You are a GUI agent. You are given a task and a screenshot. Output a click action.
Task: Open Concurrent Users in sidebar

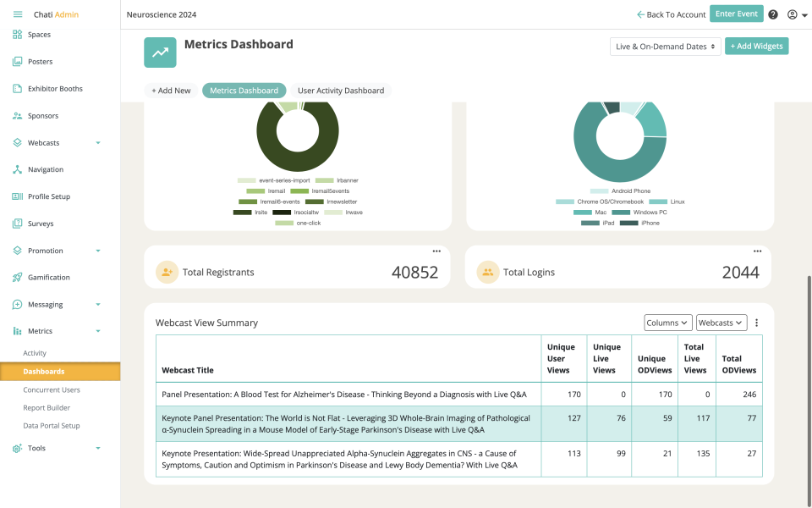click(52, 389)
